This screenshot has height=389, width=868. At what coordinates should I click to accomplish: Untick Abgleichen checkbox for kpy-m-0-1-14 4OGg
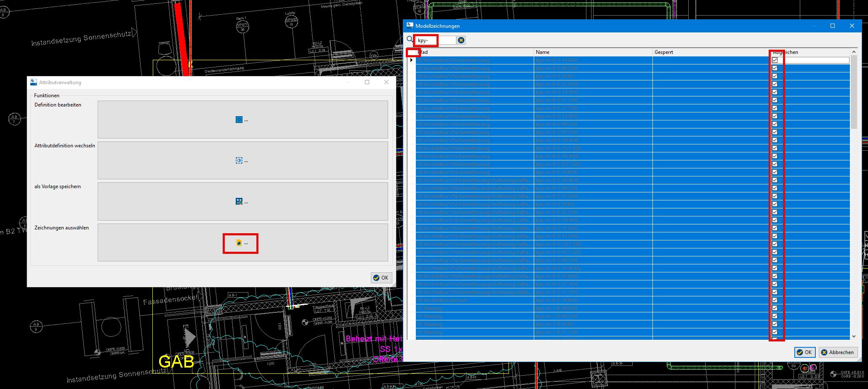pos(775,268)
